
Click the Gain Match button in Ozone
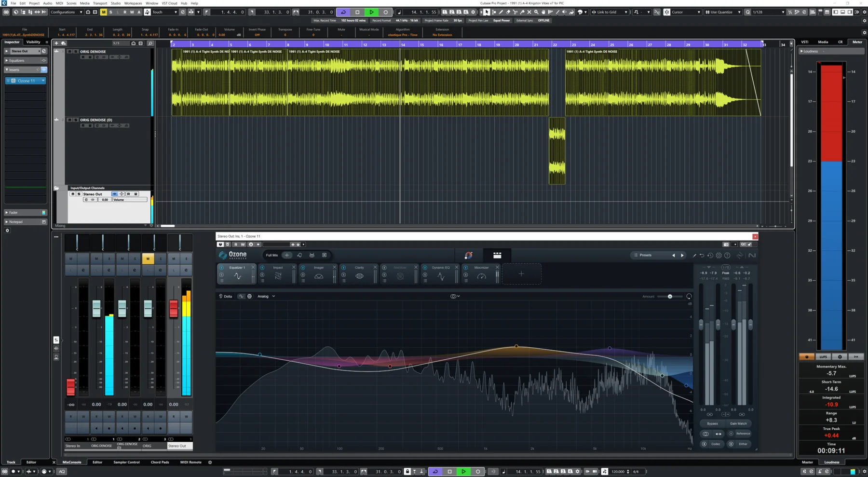pos(738,423)
